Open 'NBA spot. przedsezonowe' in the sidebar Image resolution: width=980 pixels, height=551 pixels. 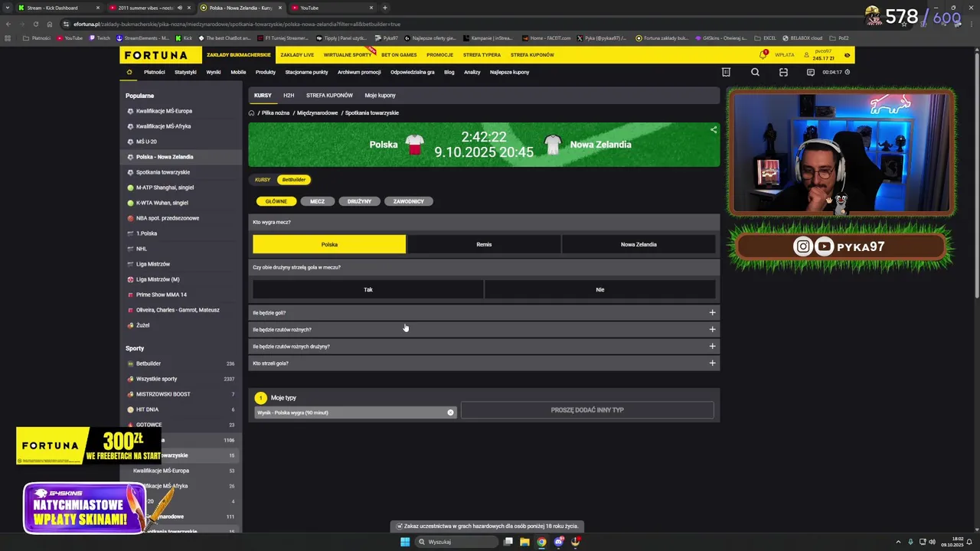point(168,218)
